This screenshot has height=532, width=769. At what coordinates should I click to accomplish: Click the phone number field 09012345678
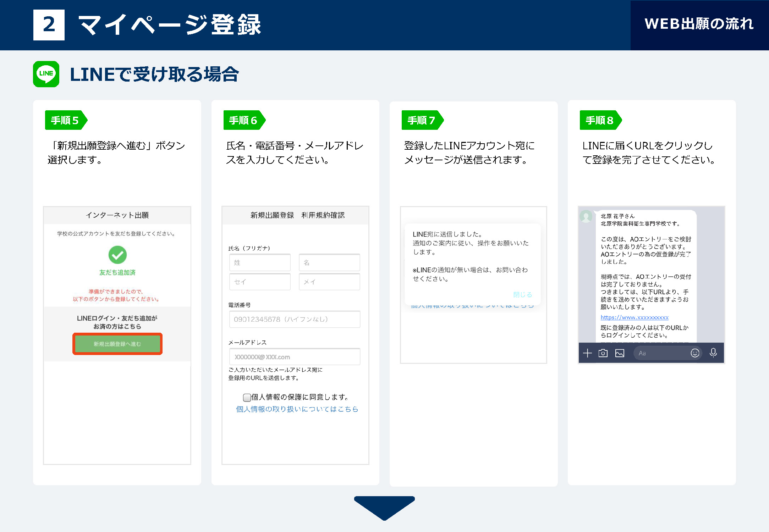pos(295,319)
